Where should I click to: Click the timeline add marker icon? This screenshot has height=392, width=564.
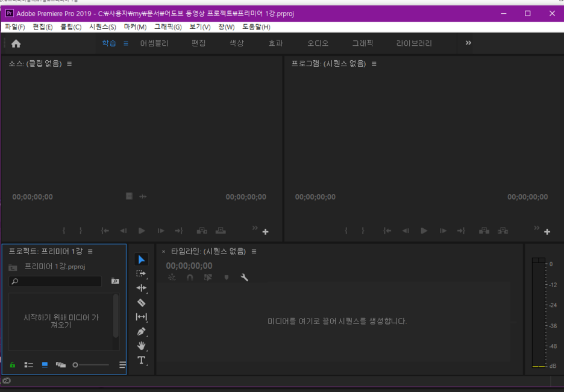click(226, 278)
